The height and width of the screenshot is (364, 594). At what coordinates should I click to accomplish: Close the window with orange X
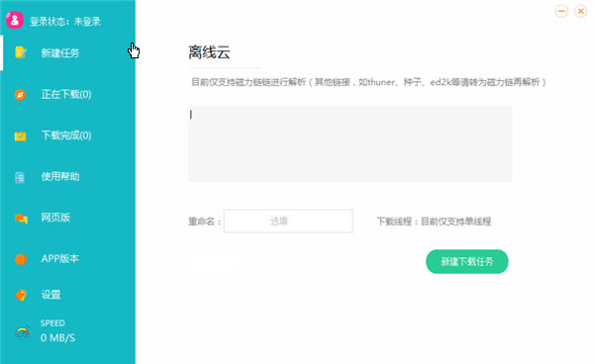tap(580, 11)
